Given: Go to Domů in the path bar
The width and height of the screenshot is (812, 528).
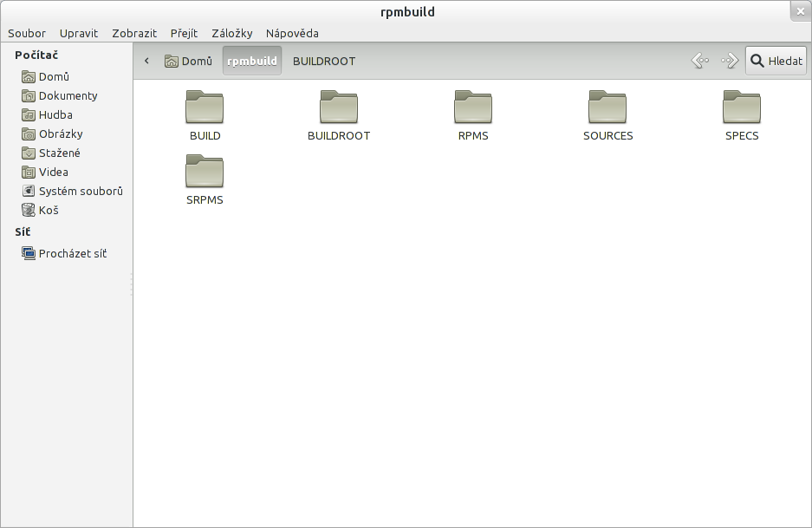Looking at the screenshot, I should pos(189,62).
